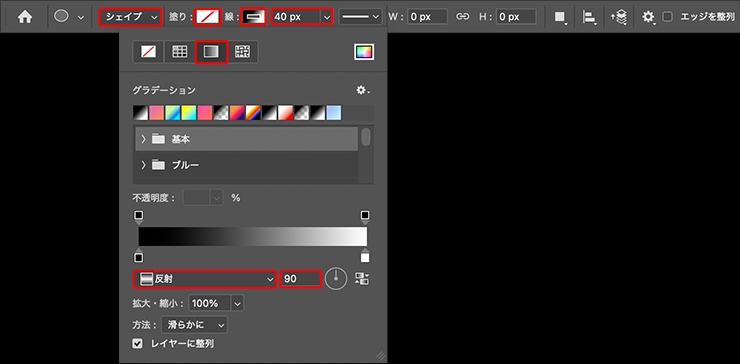Open the 反射 gradient style dropdown
The height and width of the screenshot is (364, 740).
click(204, 279)
